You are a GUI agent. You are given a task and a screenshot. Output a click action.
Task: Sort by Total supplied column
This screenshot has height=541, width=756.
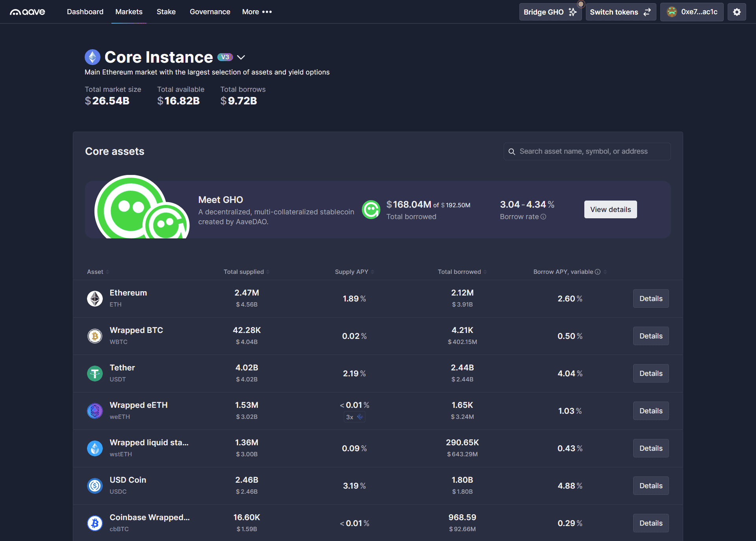pyautogui.click(x=246, y=272)
